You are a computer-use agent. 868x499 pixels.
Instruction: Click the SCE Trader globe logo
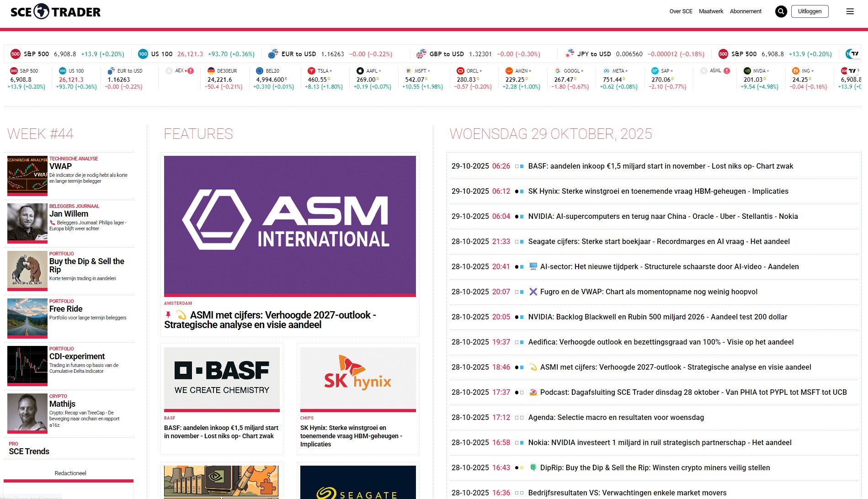tap(42, 11)
